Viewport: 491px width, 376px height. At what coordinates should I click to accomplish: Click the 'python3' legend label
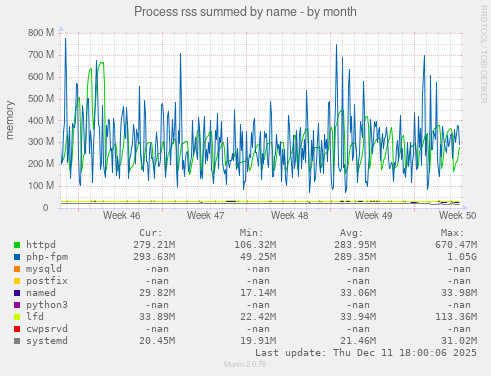click(47, 305)
